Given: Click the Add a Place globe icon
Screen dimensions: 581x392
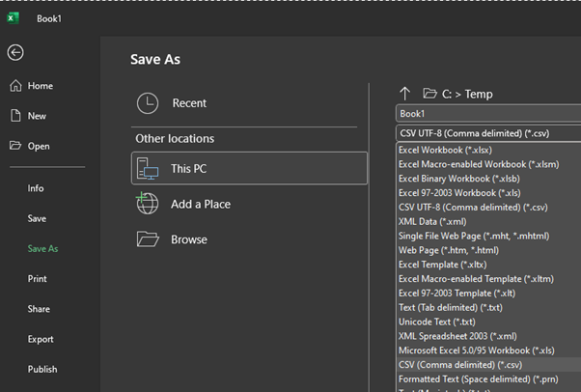Looking at the screenshot, I should tap(147, 203).
